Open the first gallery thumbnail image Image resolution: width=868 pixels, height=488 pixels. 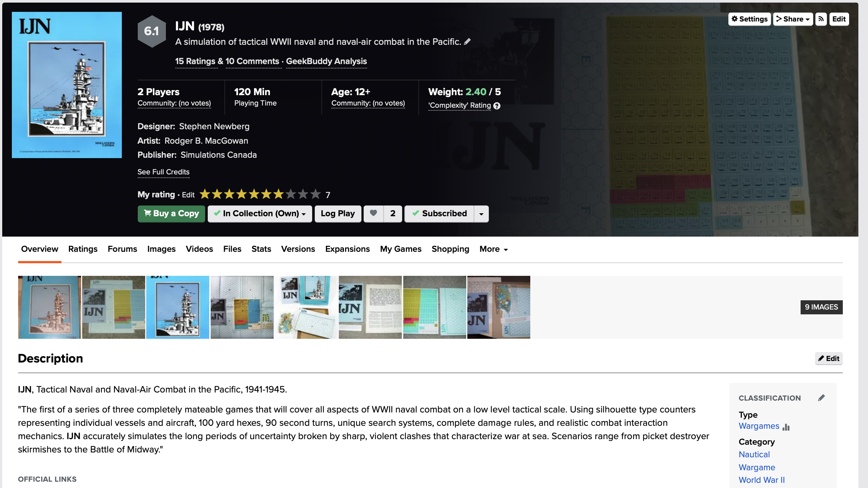49,307
